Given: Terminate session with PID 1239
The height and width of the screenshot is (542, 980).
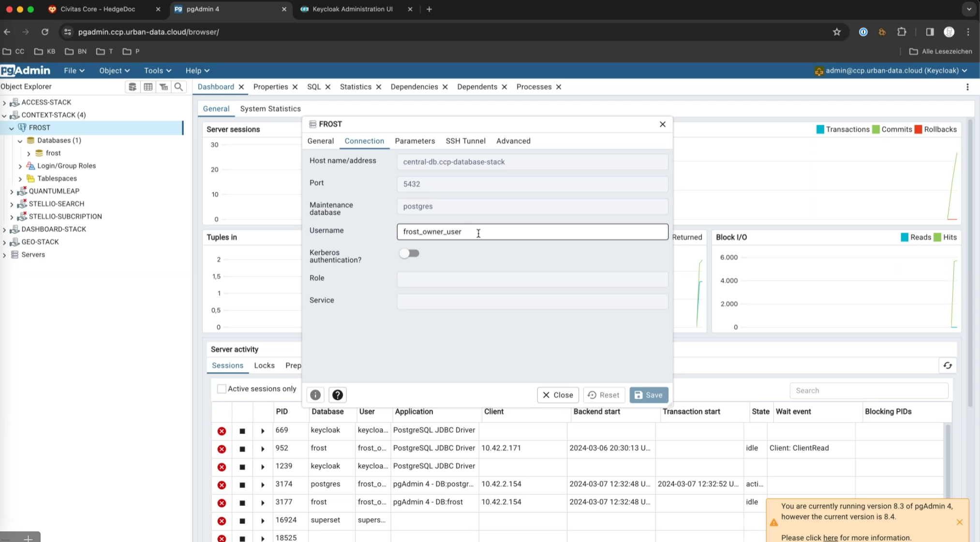Looking at the screenshot, I should click(x=222, y=467).
